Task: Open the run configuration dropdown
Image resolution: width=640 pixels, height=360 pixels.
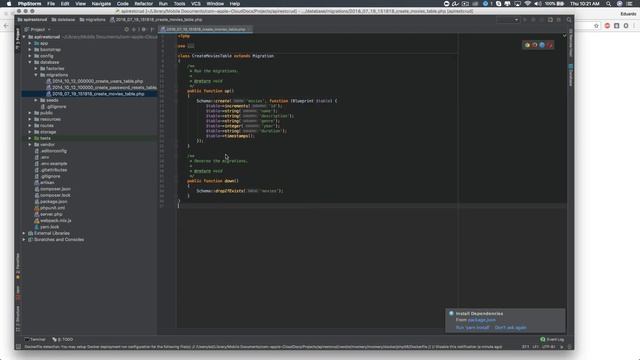Action: [508, 20]
